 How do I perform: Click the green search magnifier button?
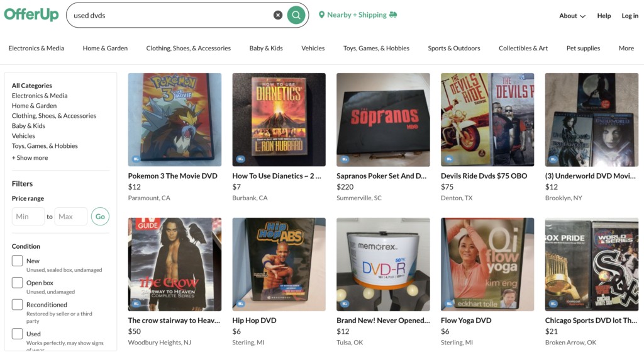(x=296, y=15)
